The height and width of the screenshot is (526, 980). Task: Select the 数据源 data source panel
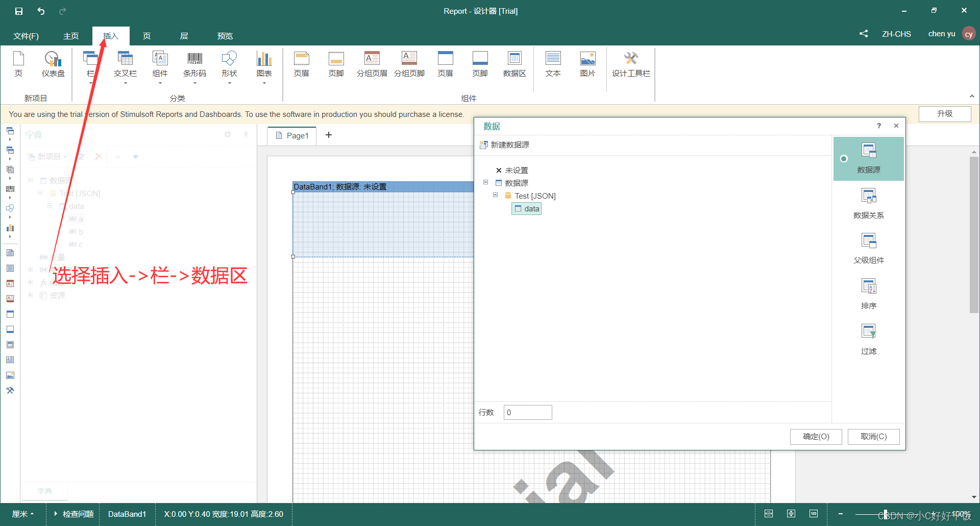tap(869, 158)
